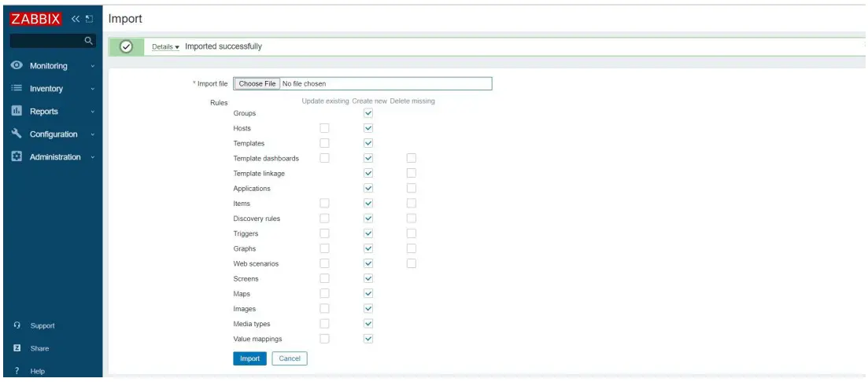Expand the Inventory chevron arrow

93,89
